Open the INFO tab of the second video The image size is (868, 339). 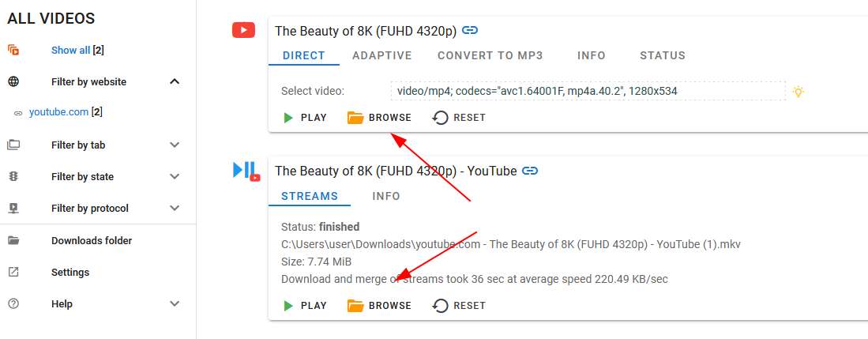pos(386,196)
